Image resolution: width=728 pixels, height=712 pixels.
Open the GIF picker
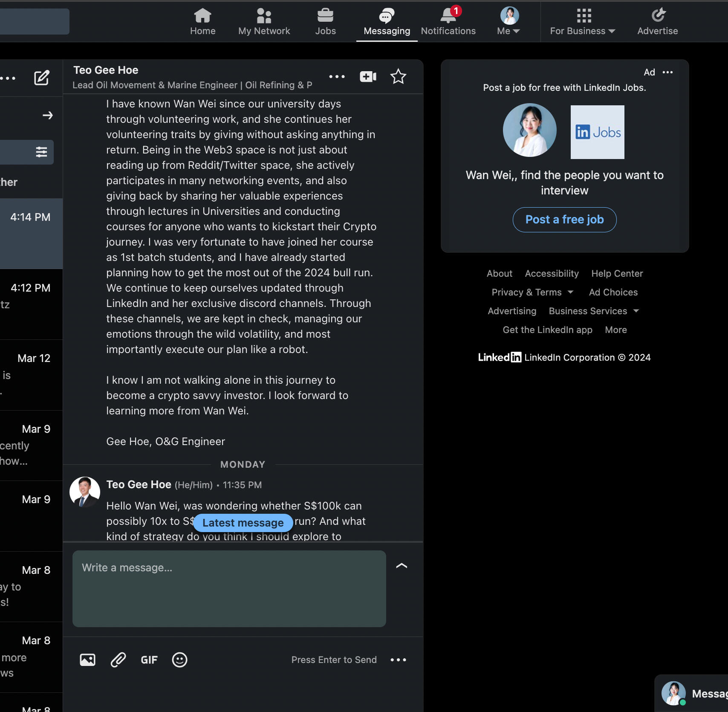pos(149,660)
